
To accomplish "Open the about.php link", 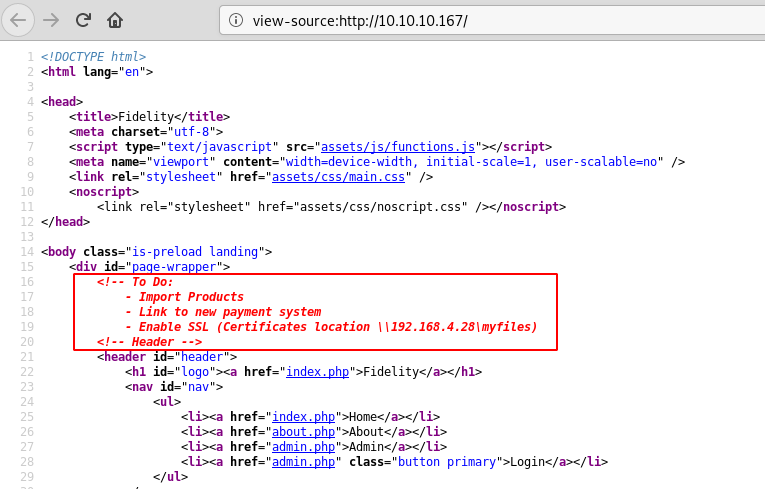I will pyautogui.click(x=303, y=432).
